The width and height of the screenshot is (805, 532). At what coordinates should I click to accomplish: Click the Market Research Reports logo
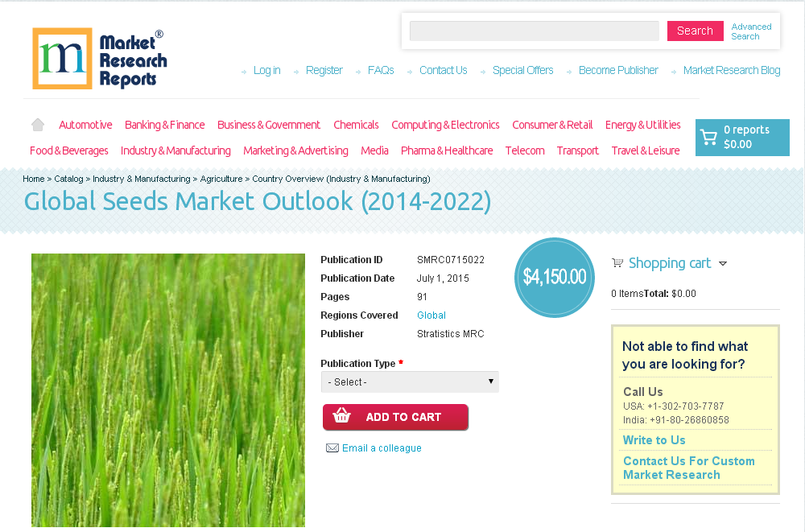click(99, 58)
